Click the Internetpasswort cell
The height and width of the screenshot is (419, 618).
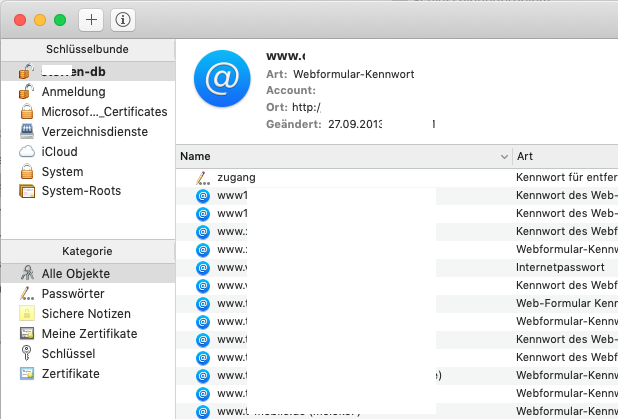point(560,267)
